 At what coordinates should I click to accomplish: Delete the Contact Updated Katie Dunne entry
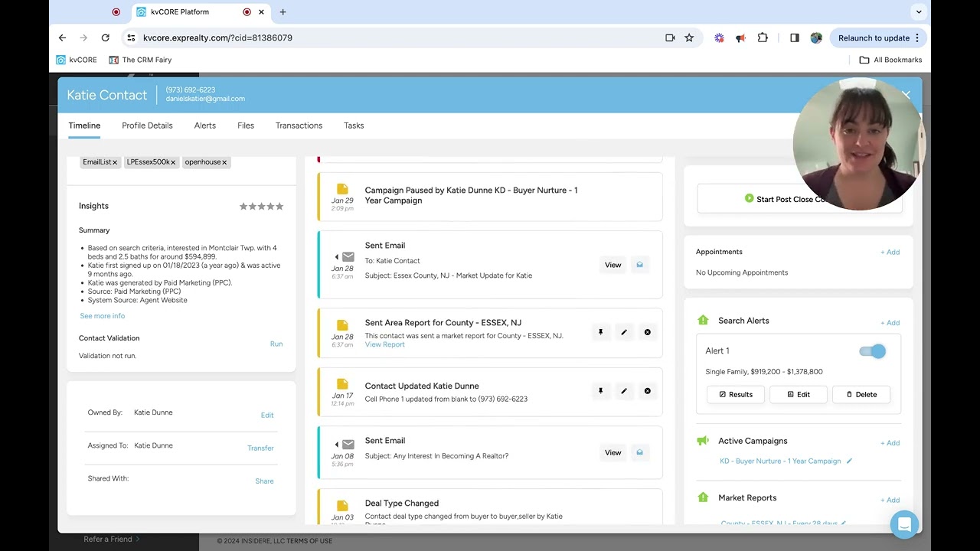(647, 391)
